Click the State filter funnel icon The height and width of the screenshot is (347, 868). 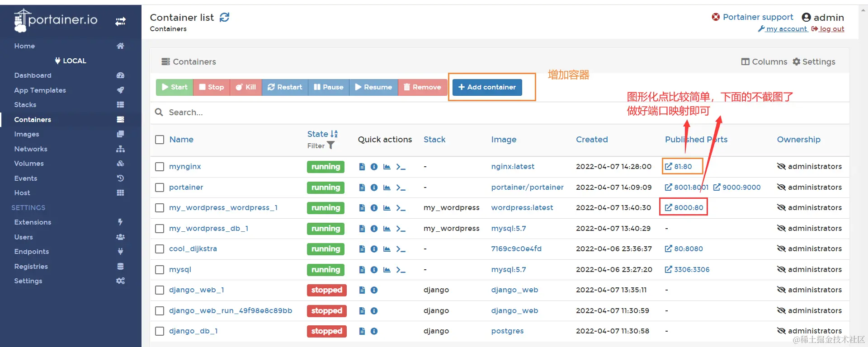point(330,145)
